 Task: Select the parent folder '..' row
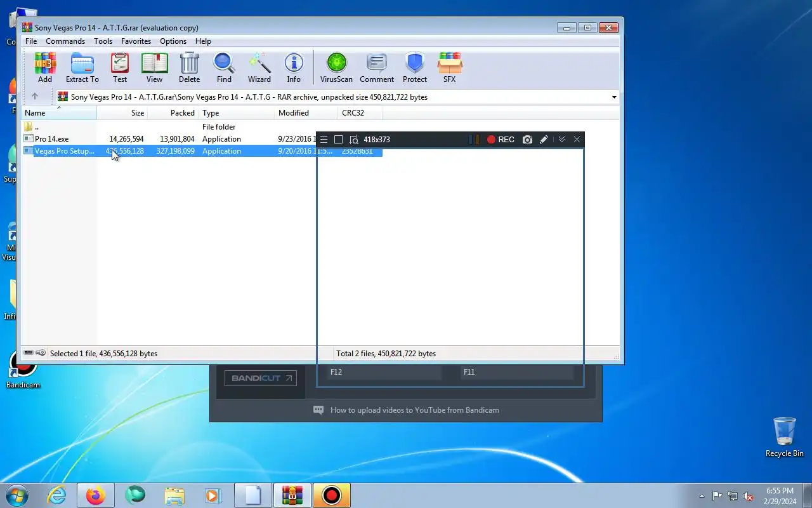point(202,127)
